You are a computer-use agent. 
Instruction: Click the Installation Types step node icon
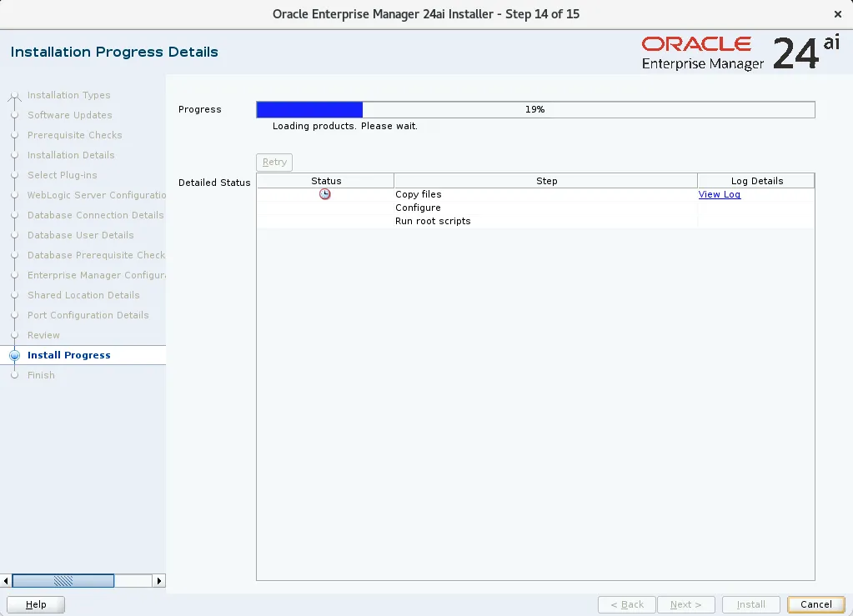[13, 95]
